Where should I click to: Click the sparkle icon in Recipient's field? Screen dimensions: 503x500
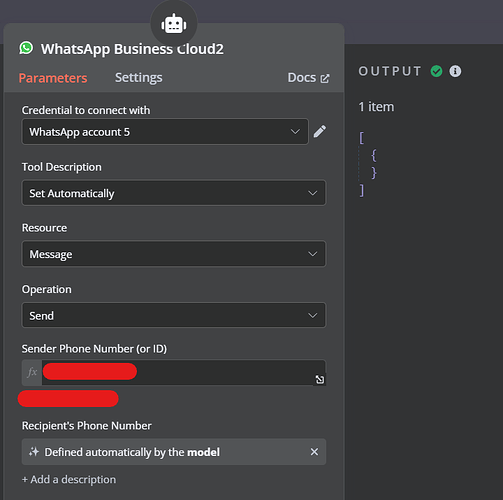[34, 452]
